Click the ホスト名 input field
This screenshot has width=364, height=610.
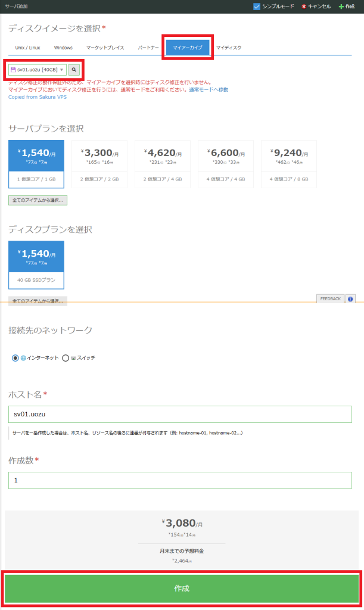pos(180,414)
